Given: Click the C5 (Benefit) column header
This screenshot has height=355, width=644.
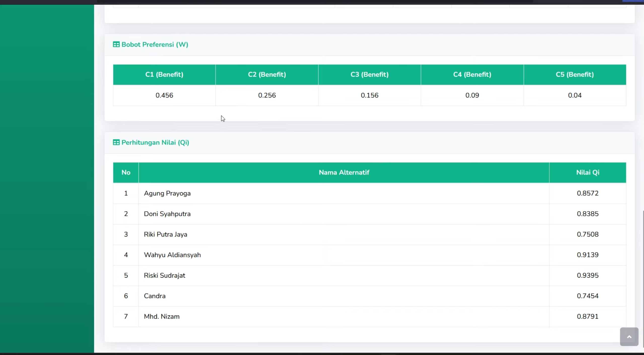Looking at the screenshot, I should (575, 75).
